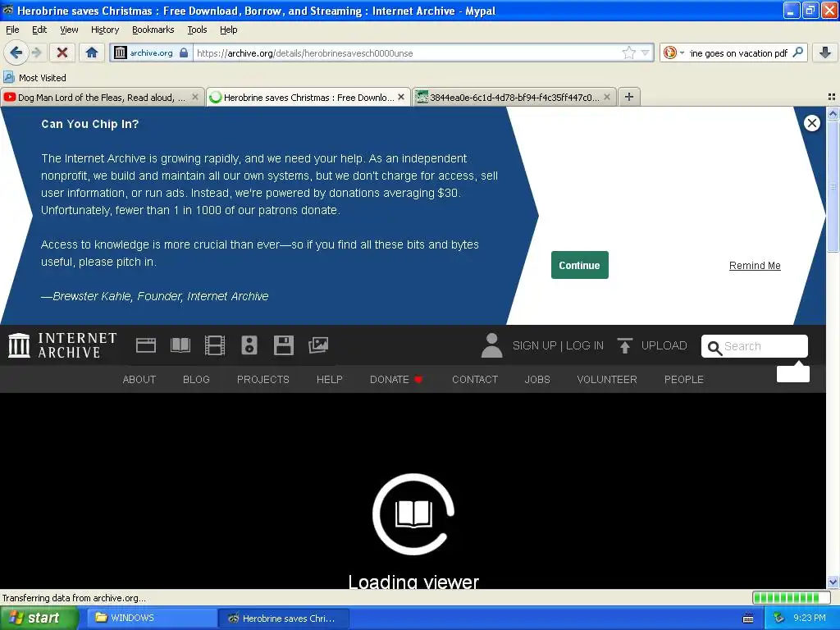840x630 pixels.
Task: Go forward with the Forward arrow
Action: pos(36,52)
